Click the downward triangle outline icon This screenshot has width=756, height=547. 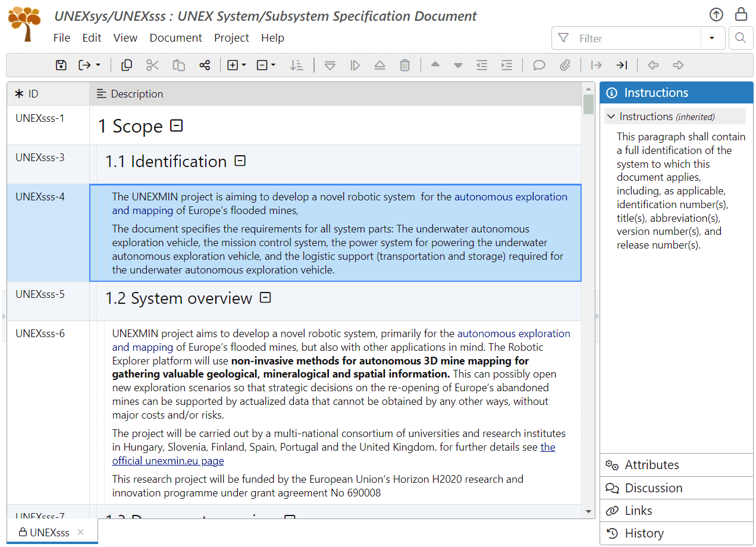tap(330, 65)
